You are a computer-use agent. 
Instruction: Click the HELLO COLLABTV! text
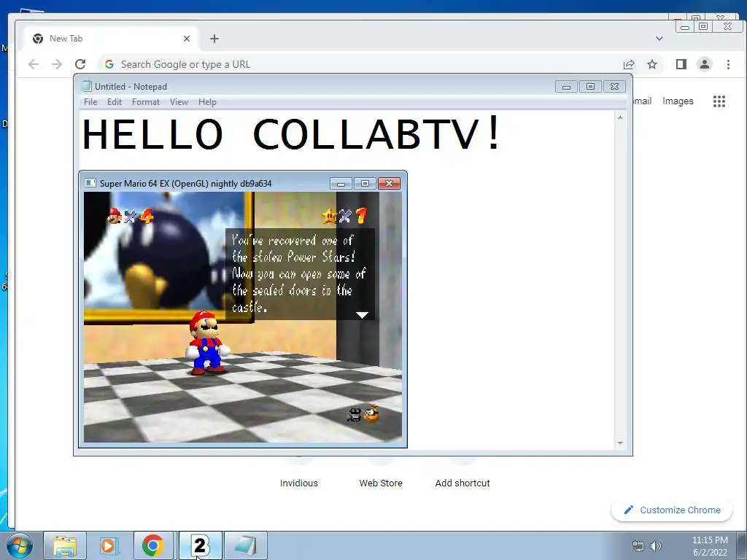(x=291, y=133)
